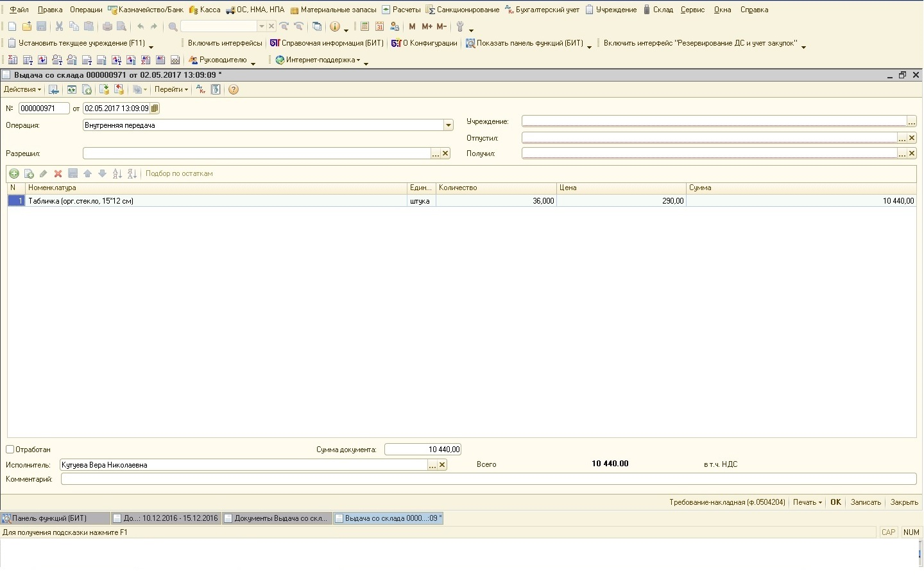Open the Перейти dropdown menu
Image resolution: width=924 pixels, height=578 pixels.
click(x=171, y=89)
